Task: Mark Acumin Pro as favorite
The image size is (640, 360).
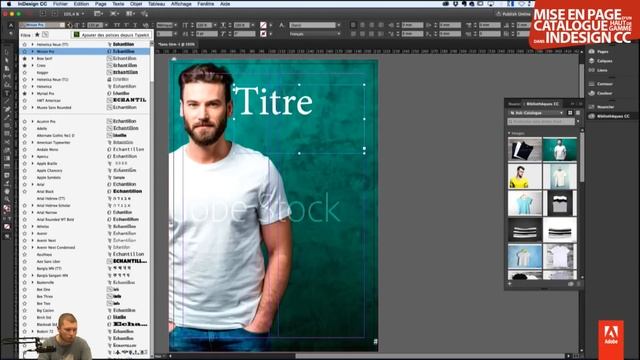Action: (24, 122)
